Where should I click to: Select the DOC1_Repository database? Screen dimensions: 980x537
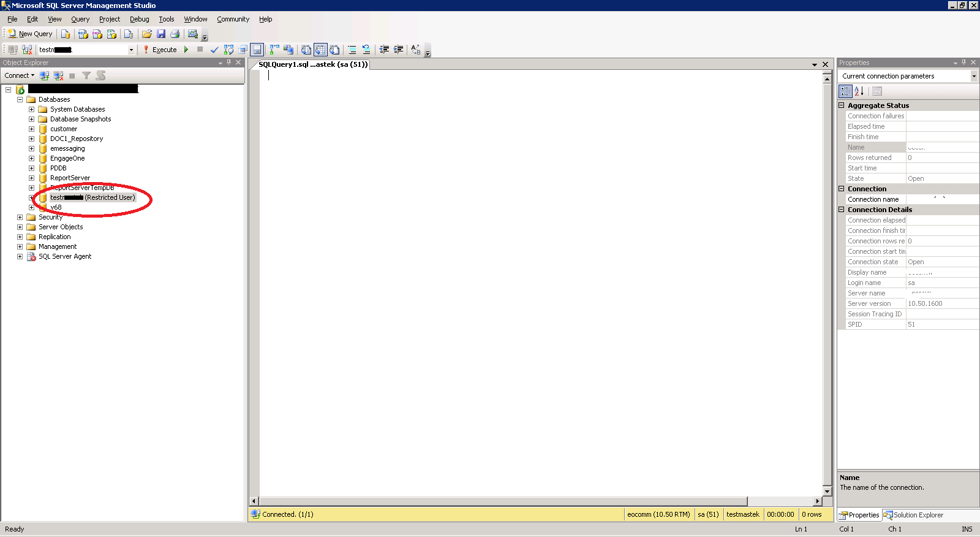(x=77, y=139)
